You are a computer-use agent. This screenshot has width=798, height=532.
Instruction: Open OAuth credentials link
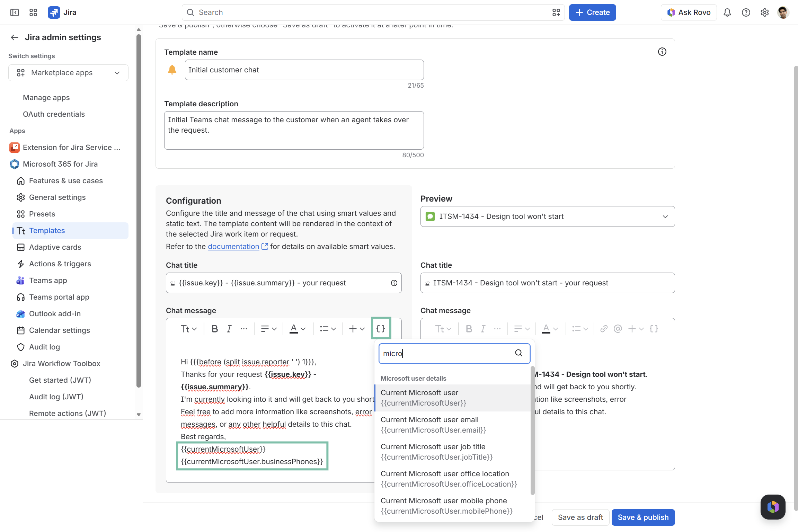(54, 114)
